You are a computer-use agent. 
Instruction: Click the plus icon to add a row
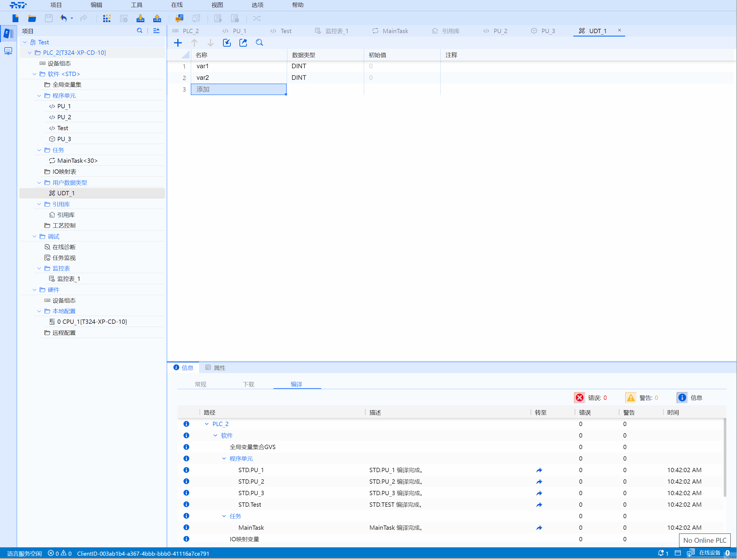pos(178,43)
